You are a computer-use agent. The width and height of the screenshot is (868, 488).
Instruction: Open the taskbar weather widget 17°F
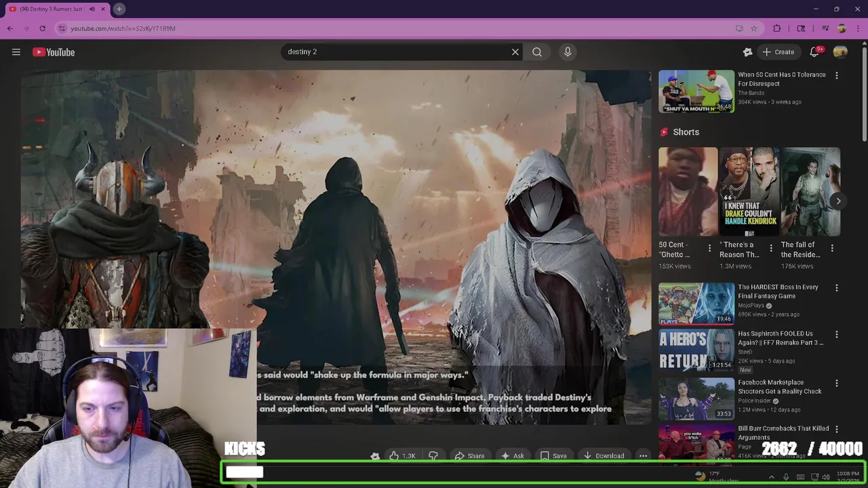pyautogui.click(x=717, y=476)
